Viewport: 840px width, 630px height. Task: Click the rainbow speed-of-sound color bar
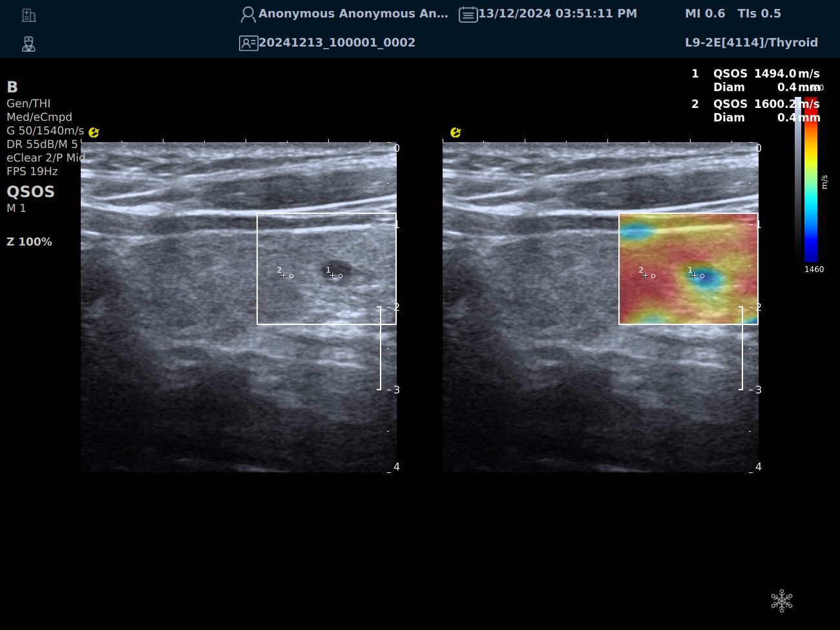pyautogui.click(x=811, y=180)
